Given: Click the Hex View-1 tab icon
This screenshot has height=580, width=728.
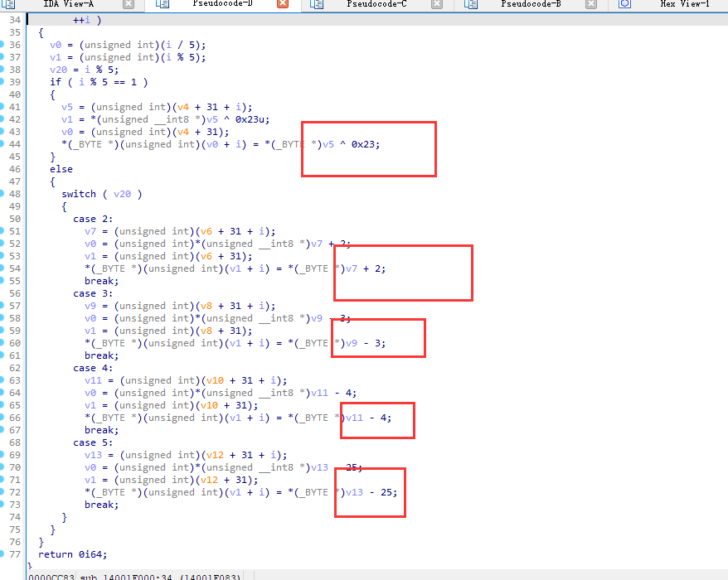Looking at the screenshot, I should click(x=625, y=5).
